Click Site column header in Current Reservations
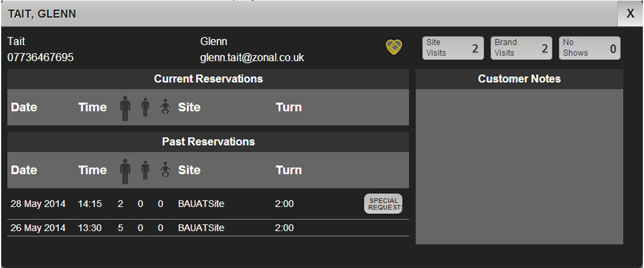Screen dimensions: 644x268 (189, 108)
